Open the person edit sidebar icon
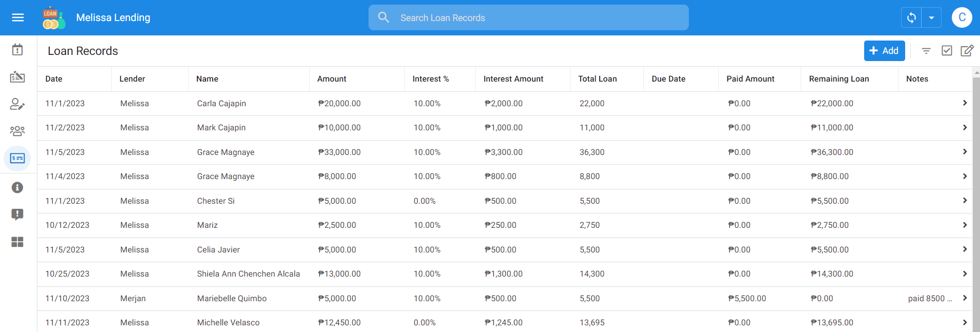Image resolution: width=980 pixels, height=332 pixels. coord(17,104)
